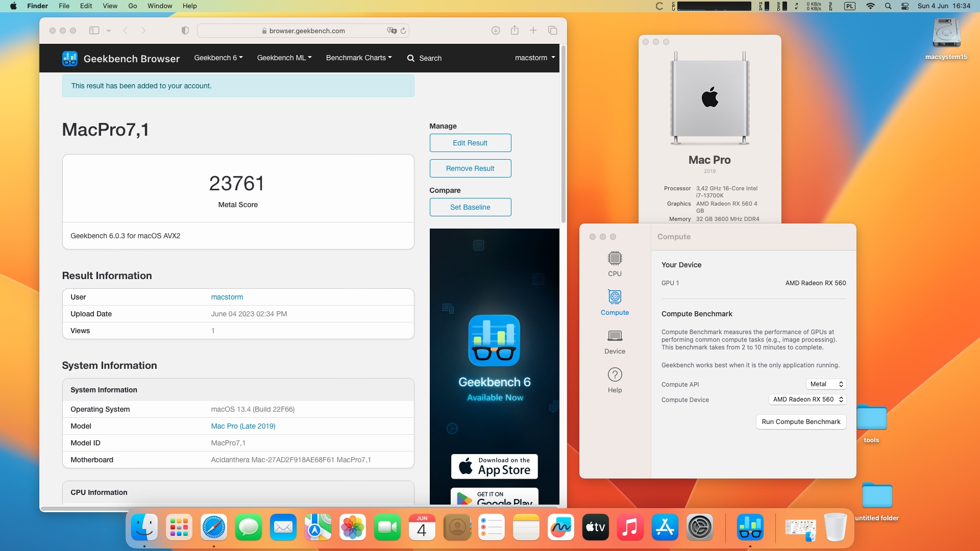Toggle Safari sidebar button
The image size is (980, 551).
tap(94, 31)
